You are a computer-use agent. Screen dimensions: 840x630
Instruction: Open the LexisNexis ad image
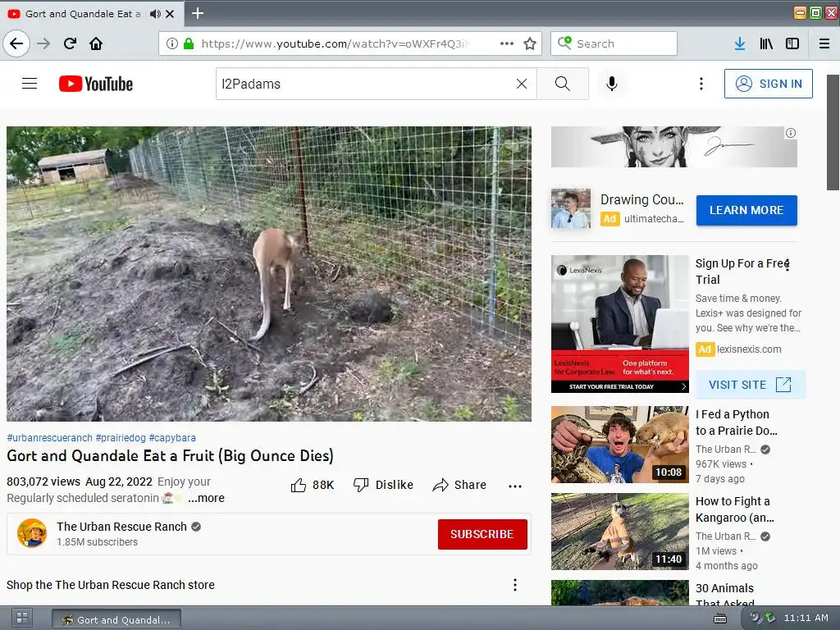[620, 323]
